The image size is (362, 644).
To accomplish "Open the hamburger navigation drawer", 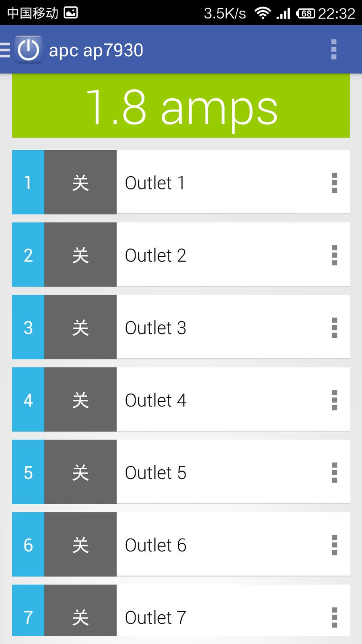I will [5, 50].
